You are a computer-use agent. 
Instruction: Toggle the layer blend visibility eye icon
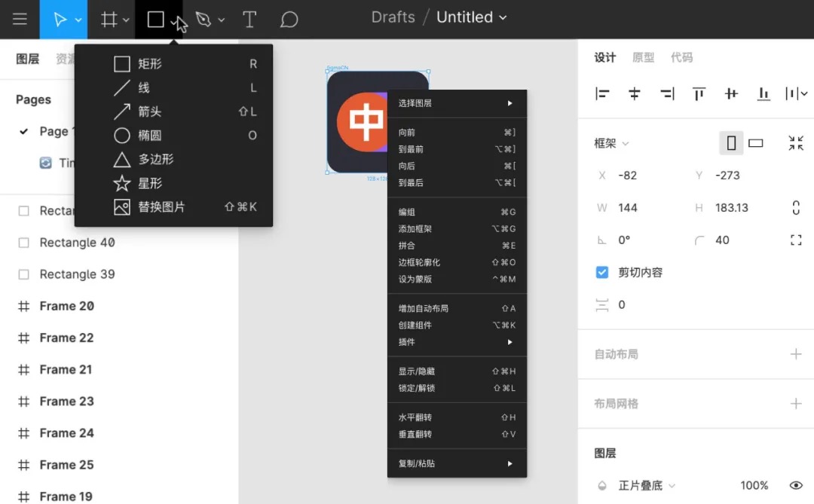pos(797,485)
